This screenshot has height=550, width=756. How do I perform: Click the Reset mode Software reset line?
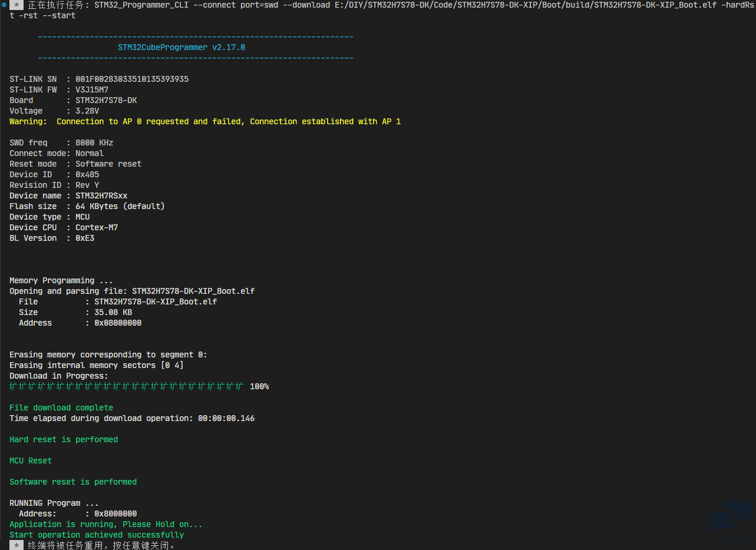(75, 164)
